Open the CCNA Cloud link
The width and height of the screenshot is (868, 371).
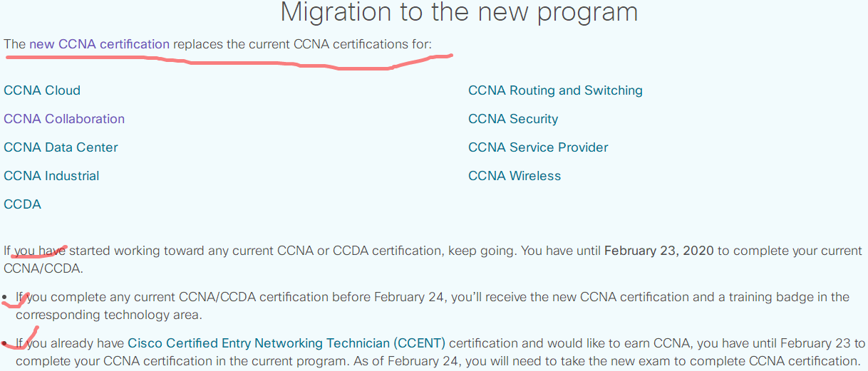tap(42, 90)
